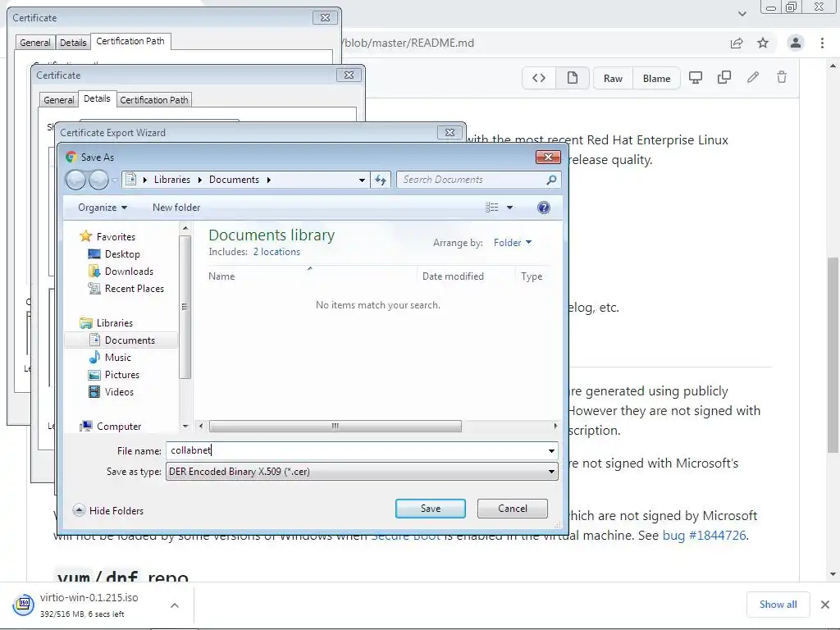Expand the File name history dropdown arrow
This screenshot has width=840, height=630.
point(551,451)
